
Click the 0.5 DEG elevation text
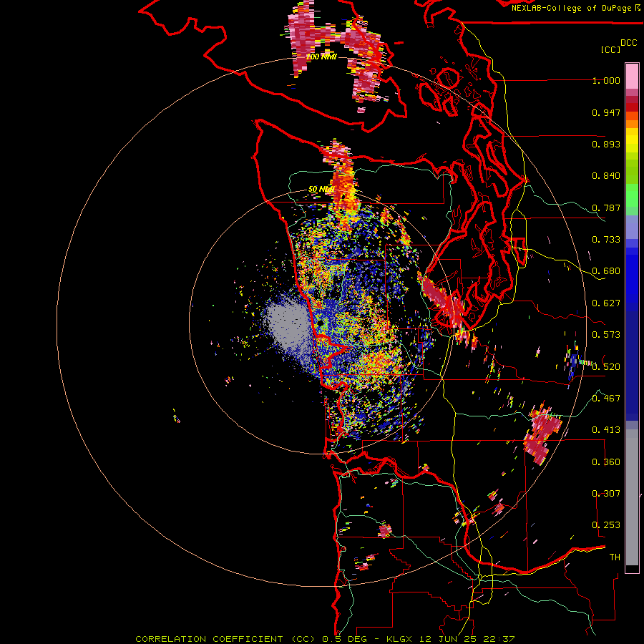pos(345,639)
